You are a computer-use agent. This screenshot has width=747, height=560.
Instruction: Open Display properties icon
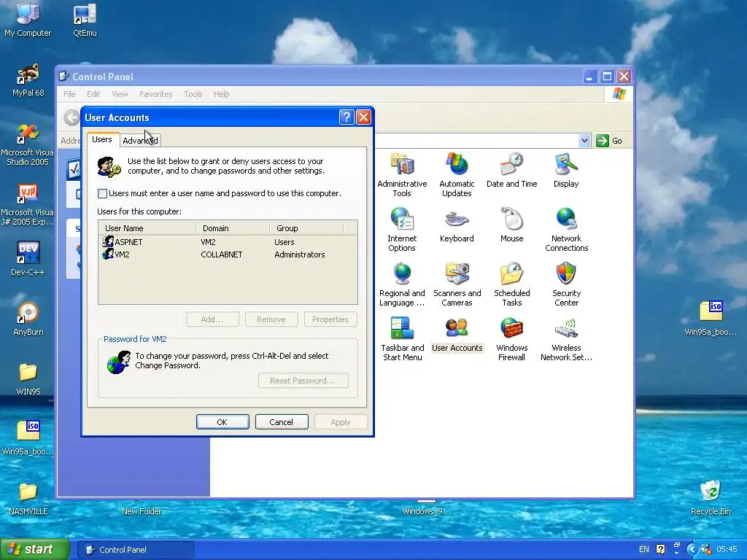pos(566,170)
